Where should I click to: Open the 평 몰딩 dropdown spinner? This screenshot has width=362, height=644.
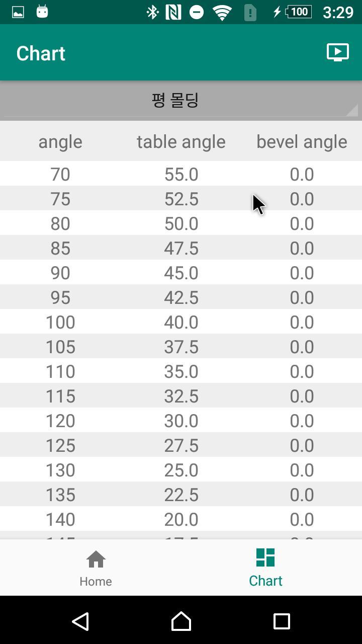176,100
